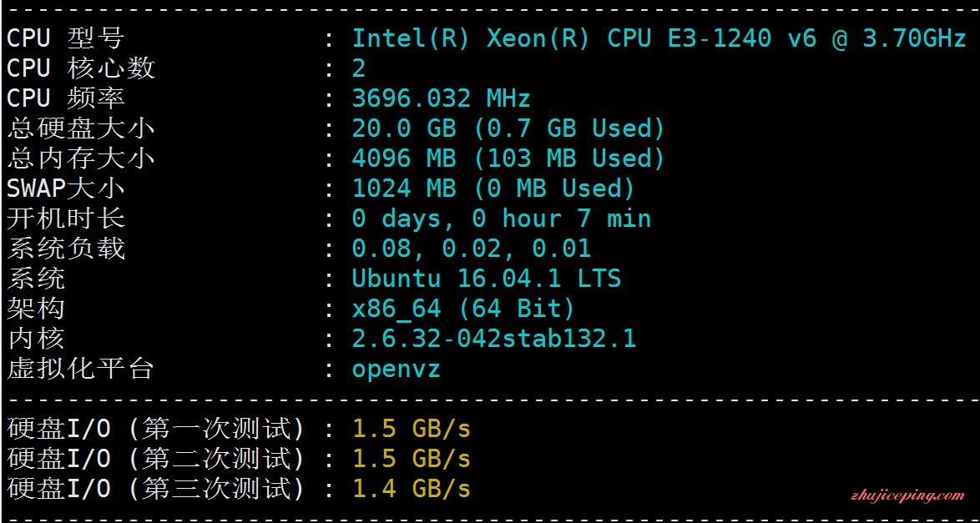Click the CPU model value Intel Xeon E3-1240
The width and height of the screenshot is (980, 523).
click(660, 38)
